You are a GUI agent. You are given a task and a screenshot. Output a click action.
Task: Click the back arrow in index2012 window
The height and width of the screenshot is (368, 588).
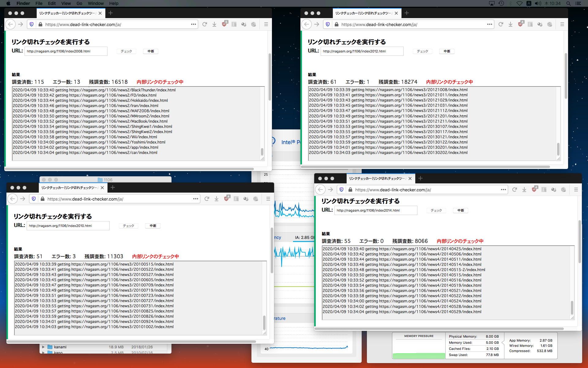tap(307, 24)
